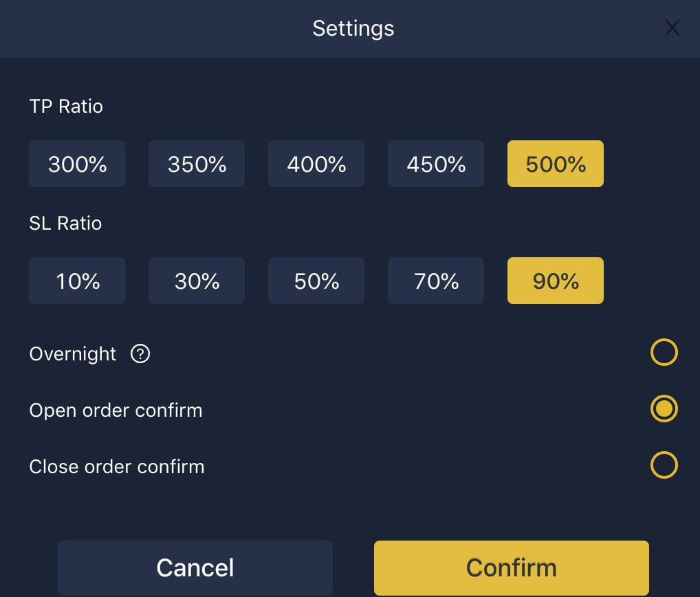Select 10% SL Ratio
The width and height of the screenshot is (700, 597).
(x=77, y=281)
